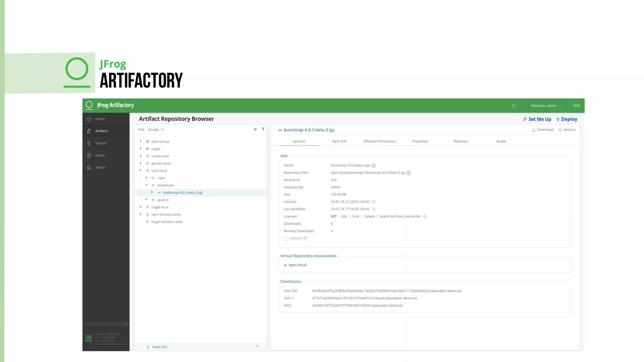Copy name icon next to bootstrap-4.0.0-beta.3.tgz
644x362 pixels.
coord(374,166)
